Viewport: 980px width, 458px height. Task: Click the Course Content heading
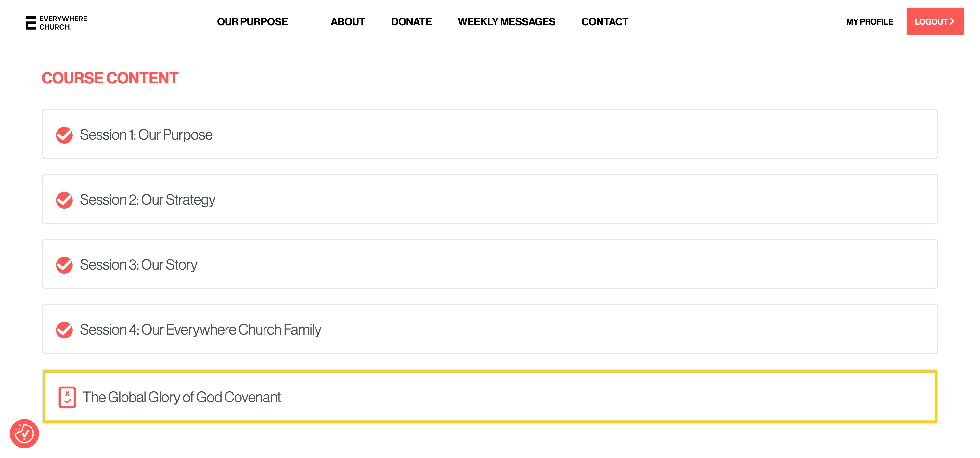pyautogui.click(x=110, y=78)
